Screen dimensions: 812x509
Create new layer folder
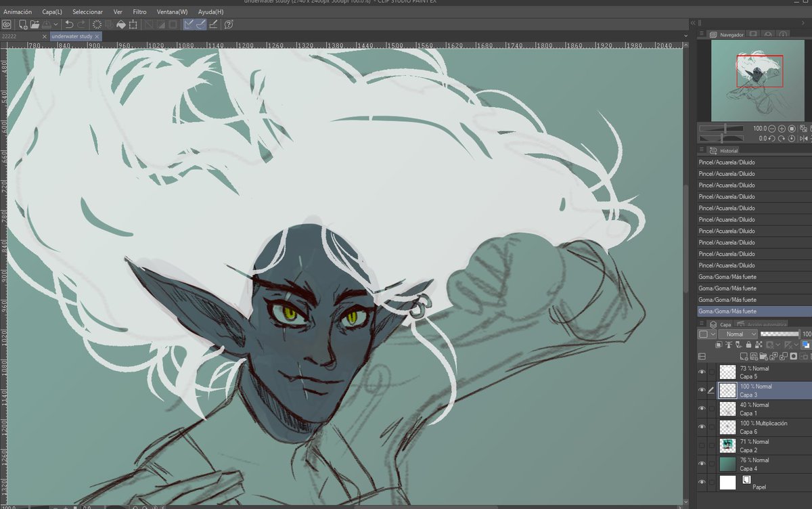[x=763, y=357]
